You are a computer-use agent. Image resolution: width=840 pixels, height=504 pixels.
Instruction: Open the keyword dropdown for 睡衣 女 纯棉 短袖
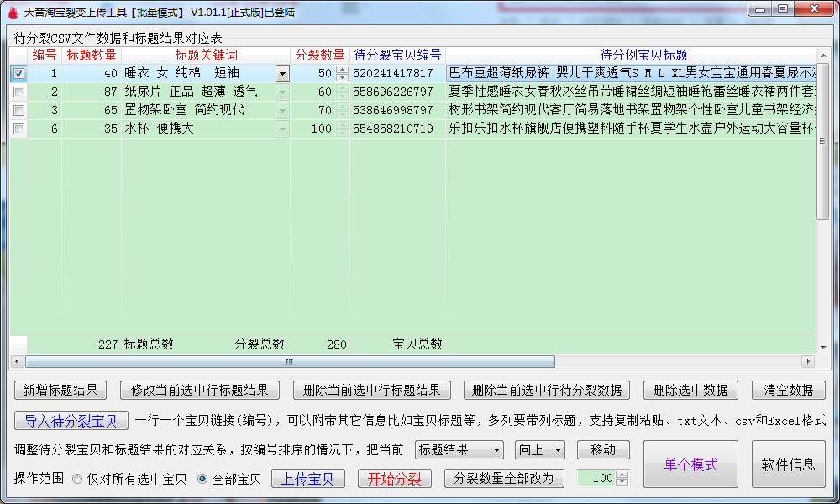pyautogui.click(x=281, y=73)
